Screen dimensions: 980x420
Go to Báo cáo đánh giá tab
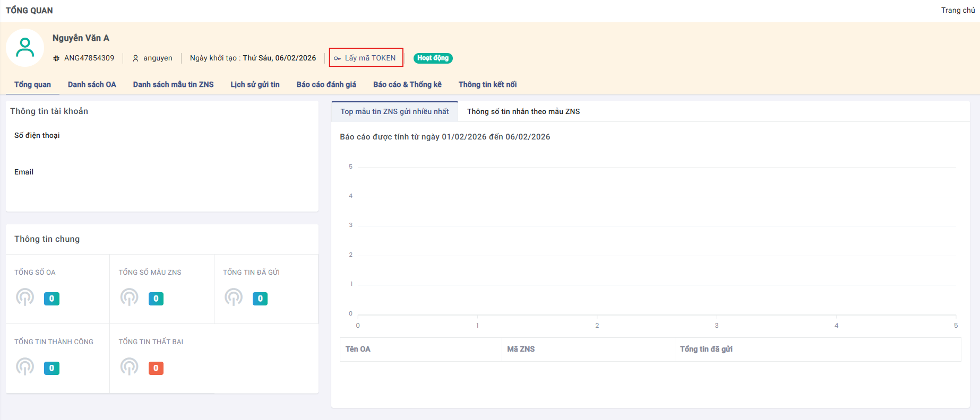(x=326, y=84)
